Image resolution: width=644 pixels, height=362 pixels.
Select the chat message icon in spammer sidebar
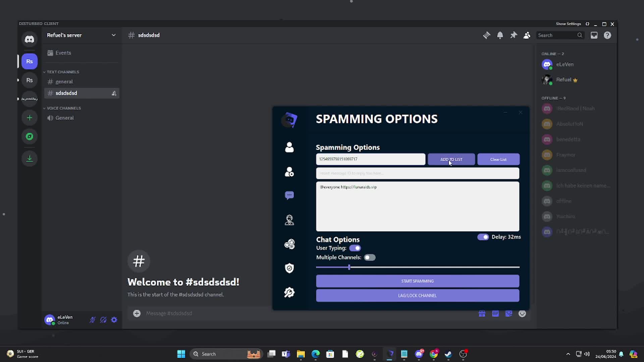289,195
